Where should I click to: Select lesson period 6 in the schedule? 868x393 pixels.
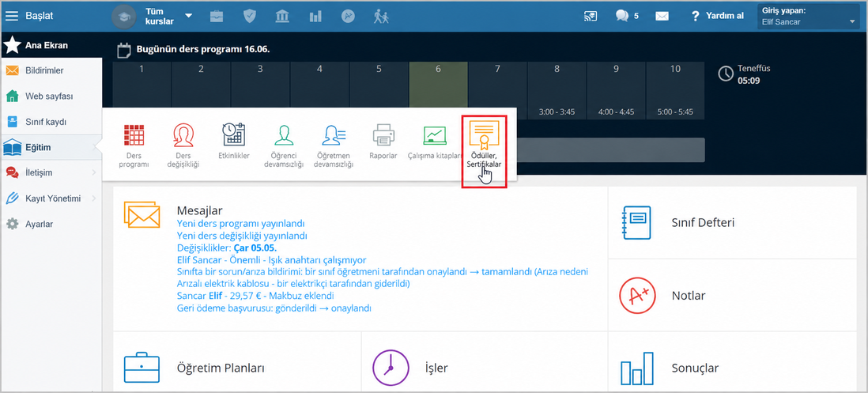coord(438,90)
